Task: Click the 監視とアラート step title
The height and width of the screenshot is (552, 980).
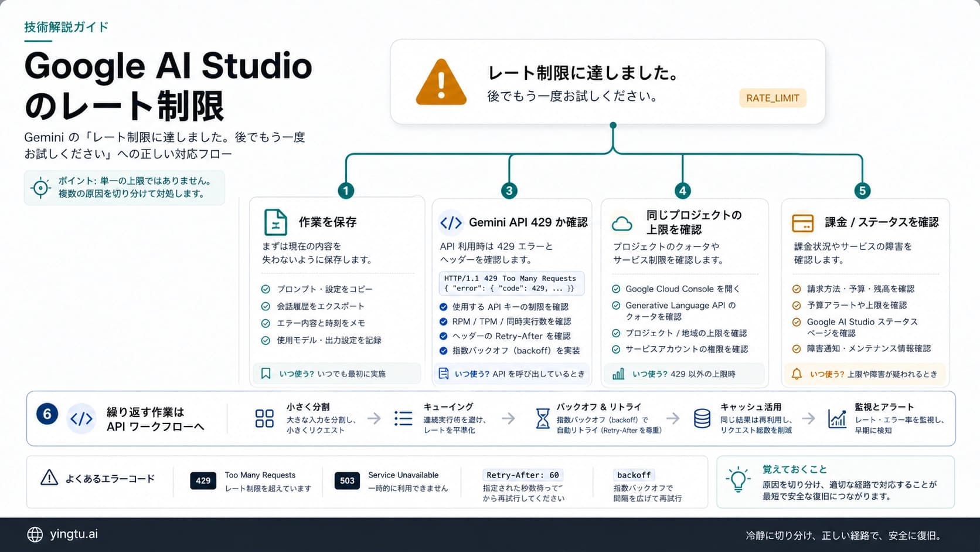Action: 884,407
